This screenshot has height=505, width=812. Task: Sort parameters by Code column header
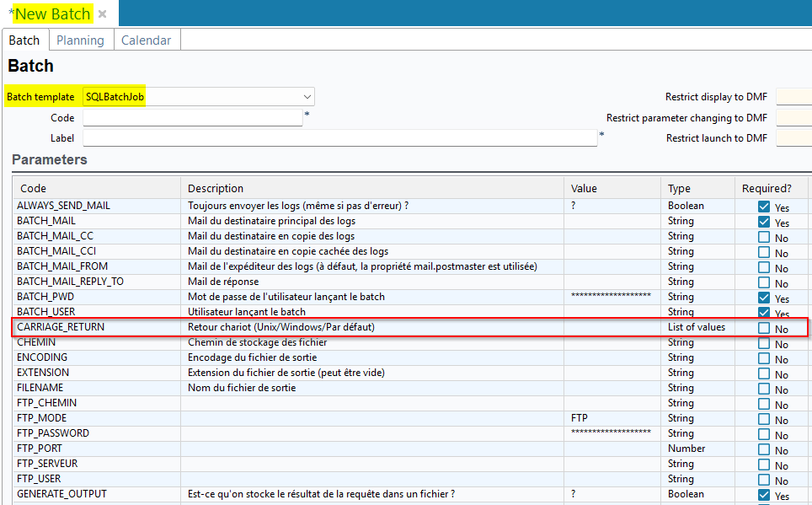tap(34, 188)
